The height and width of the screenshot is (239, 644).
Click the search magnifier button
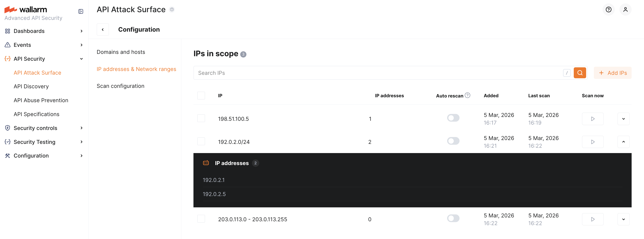pyautogui.click(x=580, y=73)
